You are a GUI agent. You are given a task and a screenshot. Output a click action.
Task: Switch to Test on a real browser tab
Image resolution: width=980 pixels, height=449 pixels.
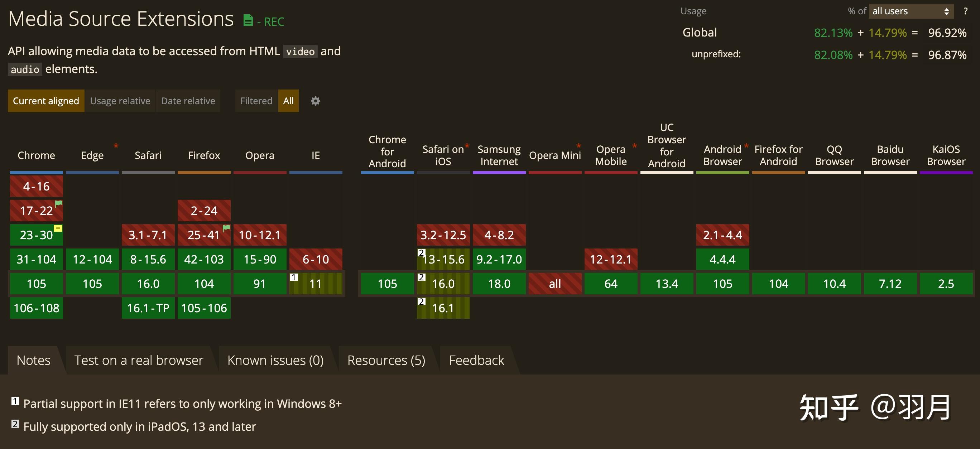(139, 360)
